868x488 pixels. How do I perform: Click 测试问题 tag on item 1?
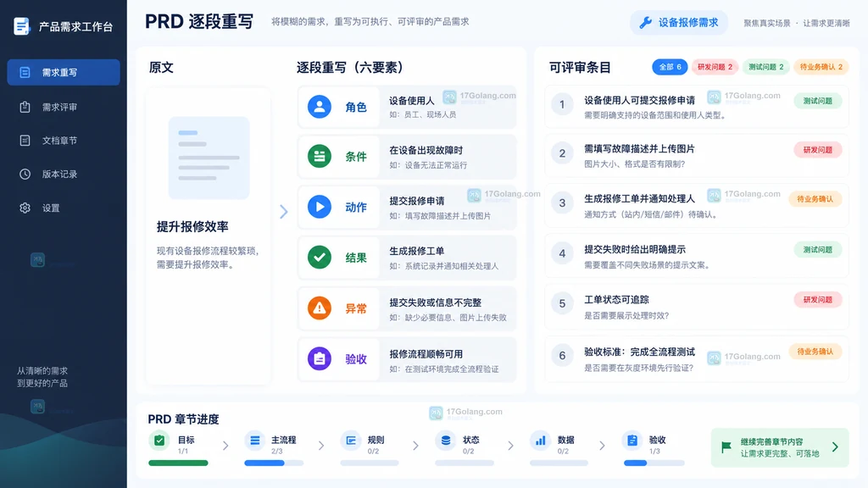tap(818, 101)
